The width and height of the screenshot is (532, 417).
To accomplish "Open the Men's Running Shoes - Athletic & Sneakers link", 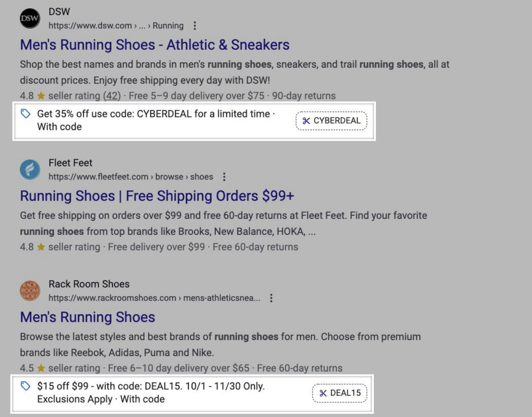I will point(154,44).
